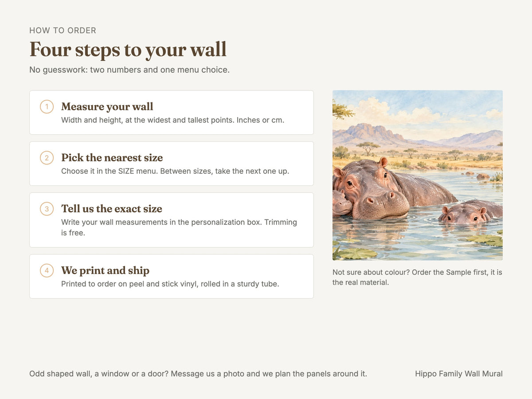
Task: Click the 'Four steps to your wall' title
Action: pos(128,49)
